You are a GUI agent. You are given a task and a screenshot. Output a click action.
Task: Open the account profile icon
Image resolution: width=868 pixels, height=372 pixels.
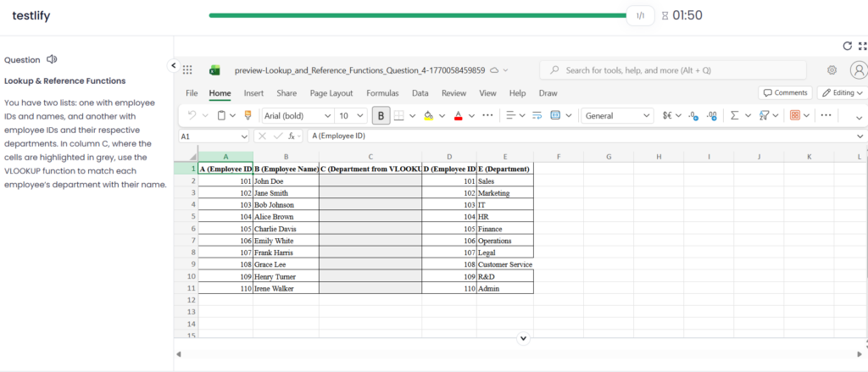coord(859,70)
